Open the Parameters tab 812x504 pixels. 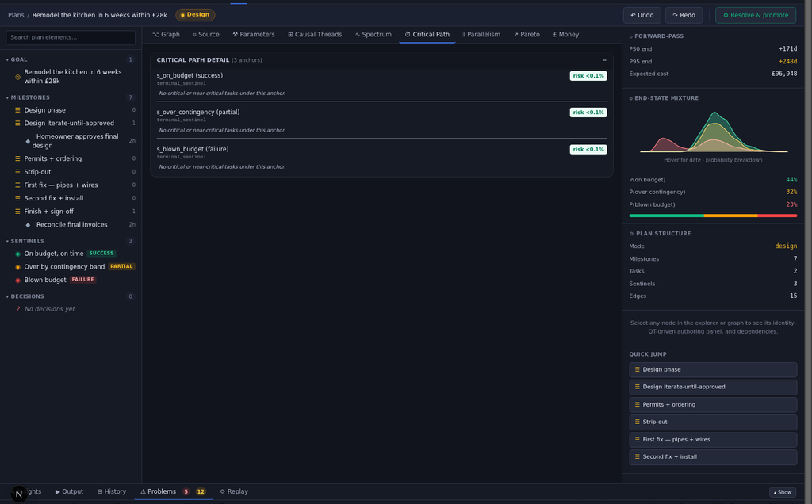tap(253, 35)
